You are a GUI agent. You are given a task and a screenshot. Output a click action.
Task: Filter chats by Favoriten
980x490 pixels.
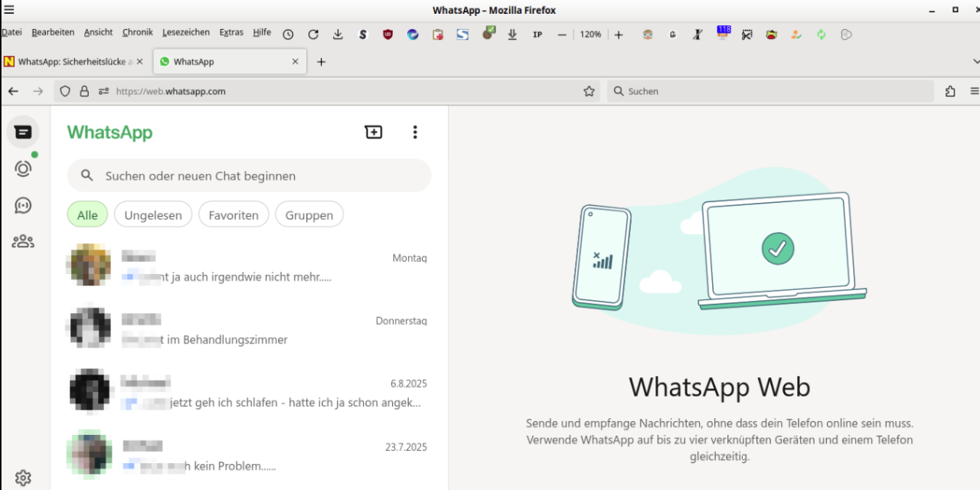pos(234,215)
